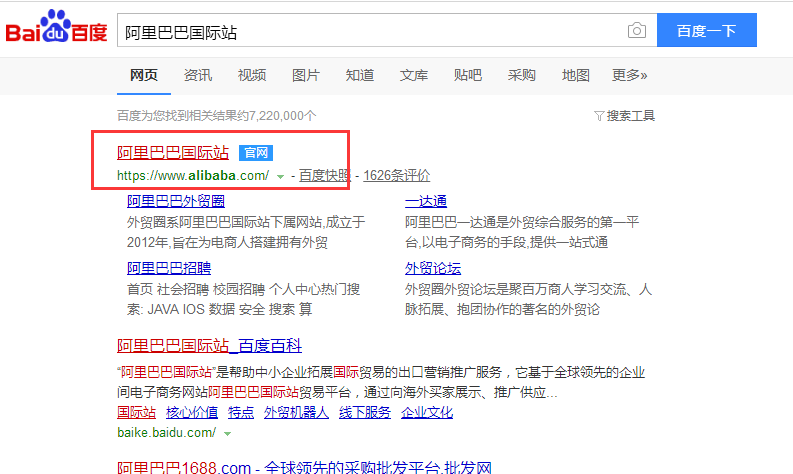Switch to the 地图 tab
Screen dimensions: 793x474
[576, 75]
